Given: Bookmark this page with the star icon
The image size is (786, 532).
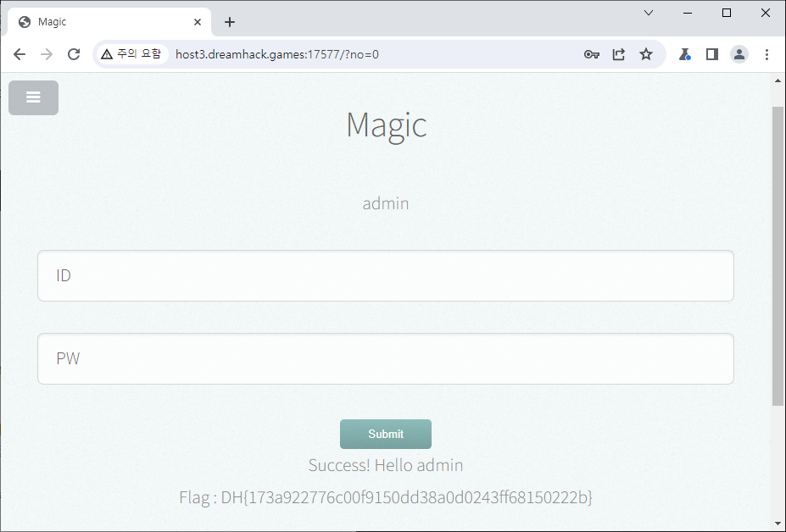Looking at the screenshot, I should tap(646, 54).
